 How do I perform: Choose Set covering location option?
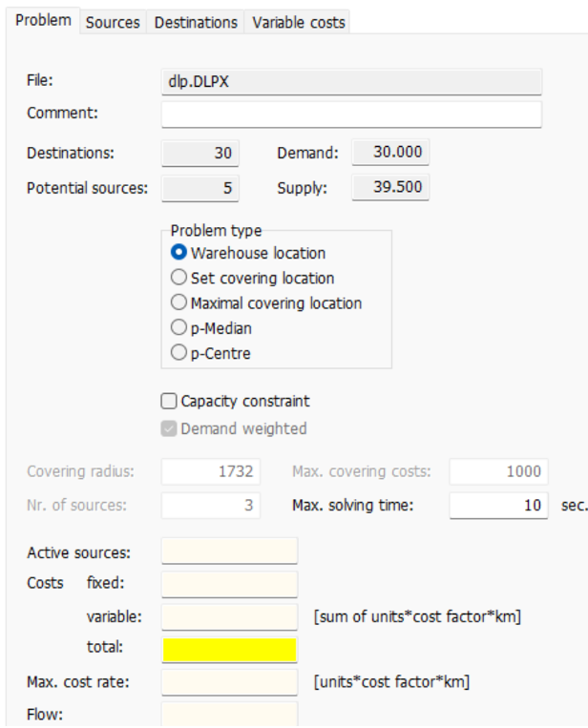pyautogui.click(x=178, y=279)
